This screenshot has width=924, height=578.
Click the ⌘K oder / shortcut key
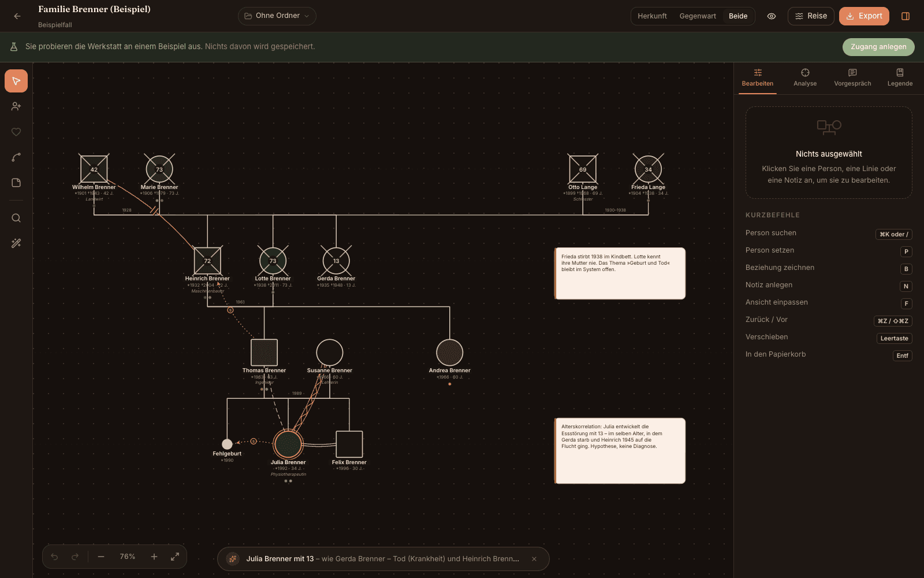tap(893, 234)
